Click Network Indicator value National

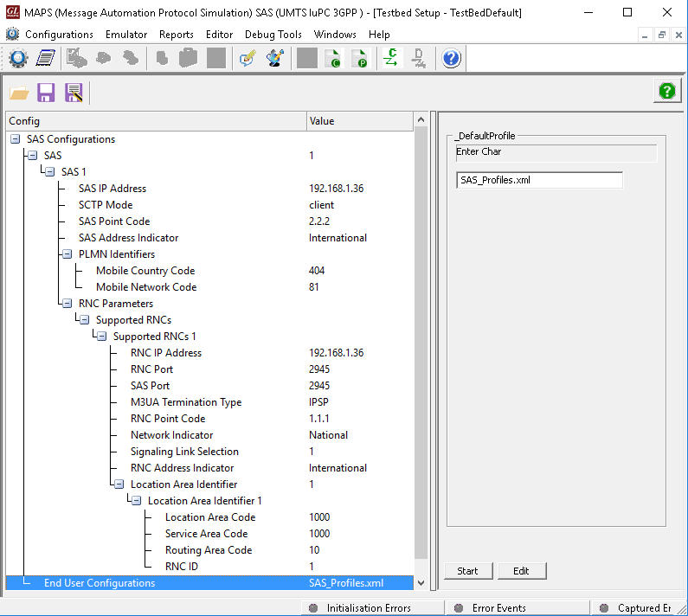click(x=328, y=435)
